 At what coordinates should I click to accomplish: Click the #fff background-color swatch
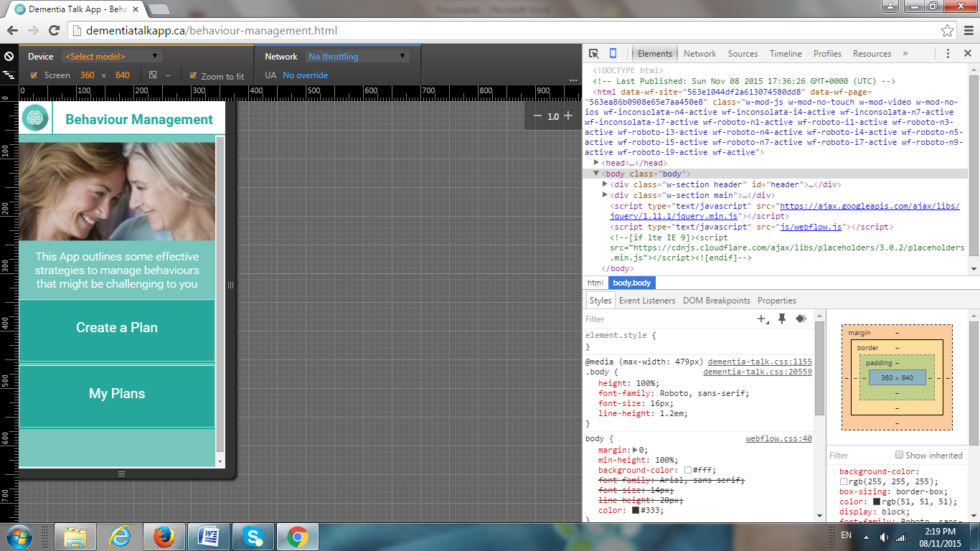[688, 470]
